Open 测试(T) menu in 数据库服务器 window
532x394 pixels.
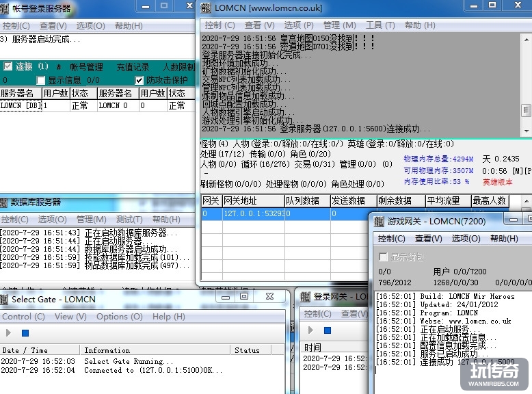(129, 220)
